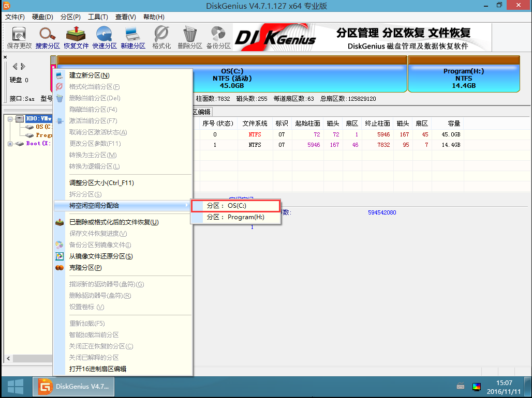The image size is (532, 398).
Task: Go to next disk with right arrow
Action: [x=23, y=66]
